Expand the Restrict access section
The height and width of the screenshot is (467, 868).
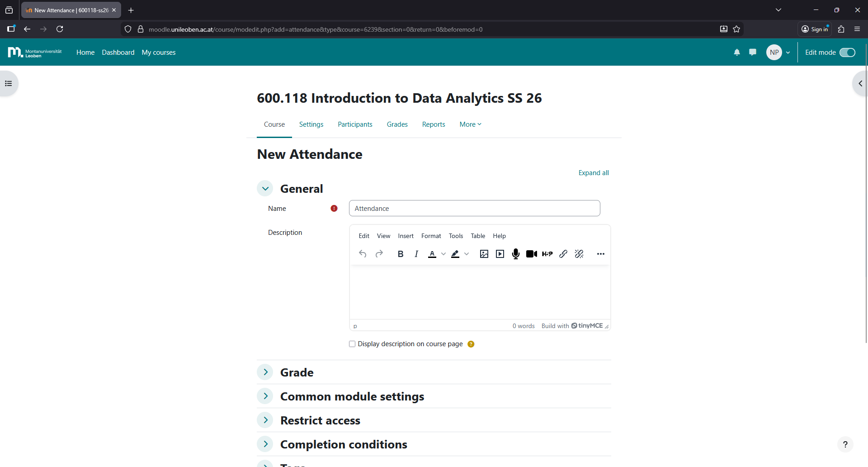265,420
